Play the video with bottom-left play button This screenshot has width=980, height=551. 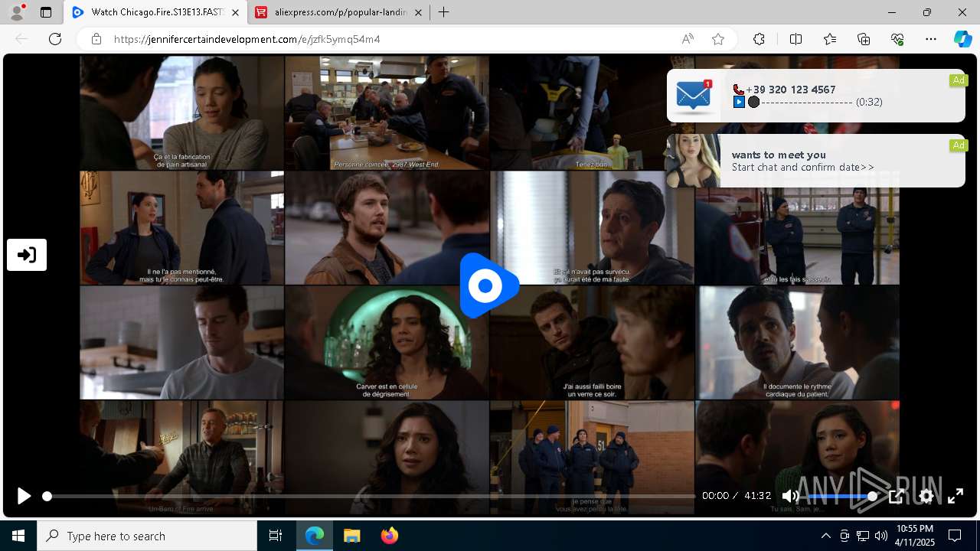(x=24, y=496)
